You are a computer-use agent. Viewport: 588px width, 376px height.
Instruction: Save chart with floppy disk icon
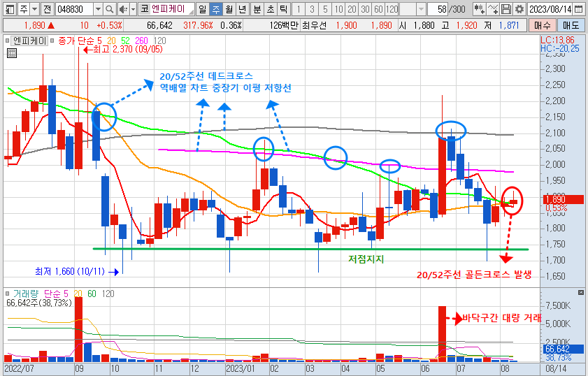click(506, 9)
